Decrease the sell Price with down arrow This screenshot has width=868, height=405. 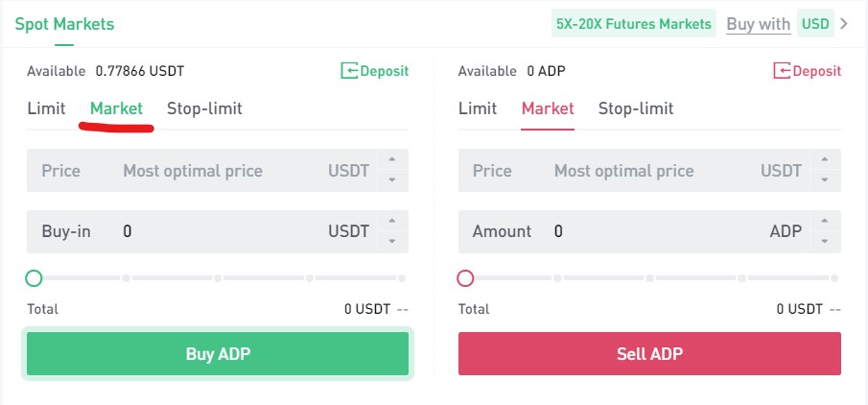822,179
